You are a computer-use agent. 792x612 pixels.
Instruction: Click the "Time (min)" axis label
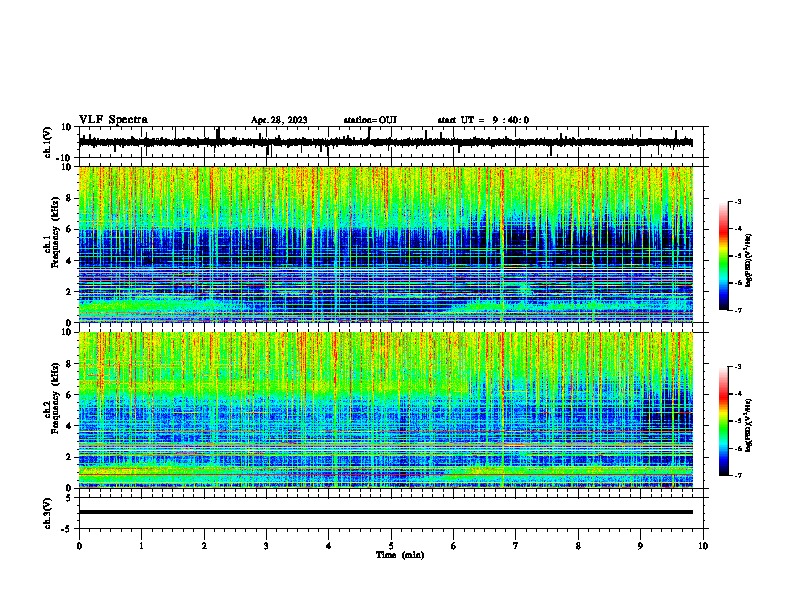pyautogui.click(x=400, y=555)
